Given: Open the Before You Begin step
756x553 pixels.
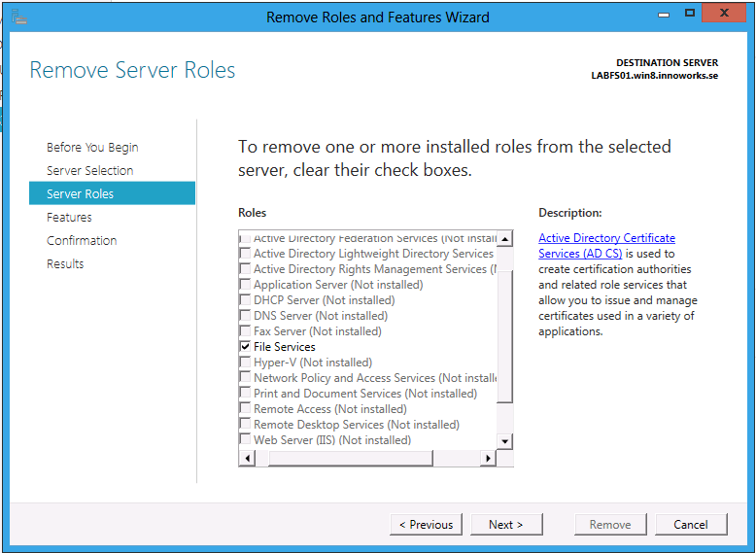Looking at the screenshot, I should tap(92, 147).
